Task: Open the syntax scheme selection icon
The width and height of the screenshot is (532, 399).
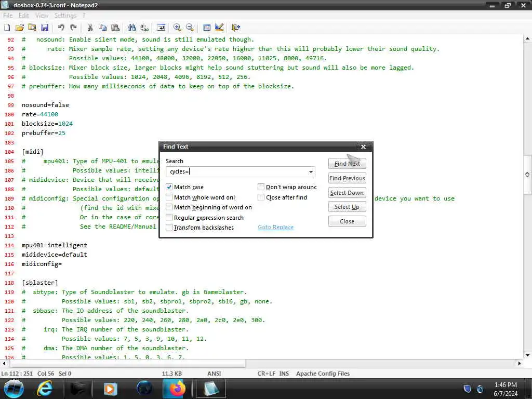Action: 207,28
